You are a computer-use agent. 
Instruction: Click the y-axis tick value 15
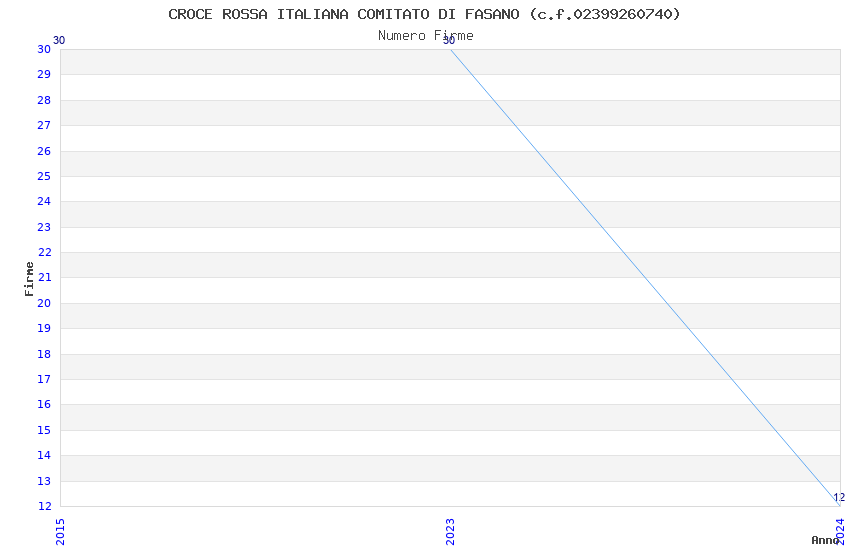pyautogui.click(x=44, y=430)
